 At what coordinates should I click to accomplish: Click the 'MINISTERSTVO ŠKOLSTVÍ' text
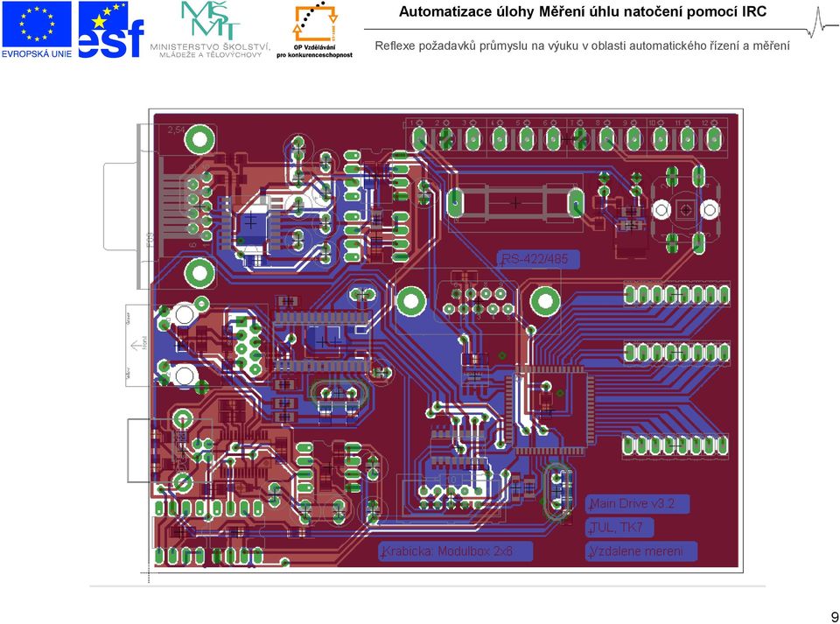coord(210,47)
